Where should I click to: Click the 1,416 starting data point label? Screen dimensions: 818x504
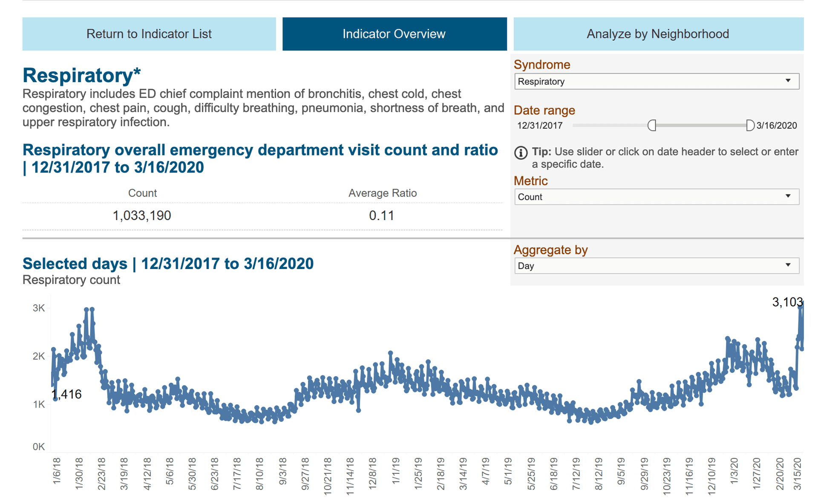coord(67,394)
